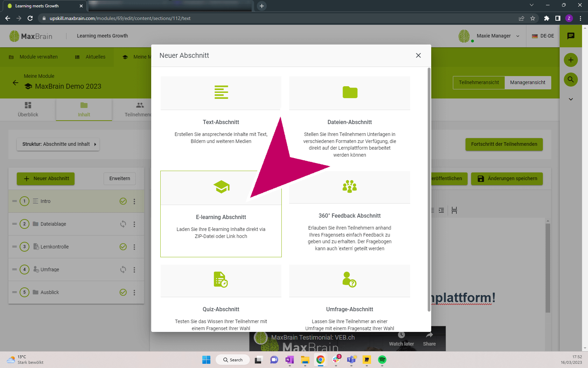Open Struktur: Abschnitte und Inhalt dropdown
Viewport: 588px width, 368px height.
[58, 144]
